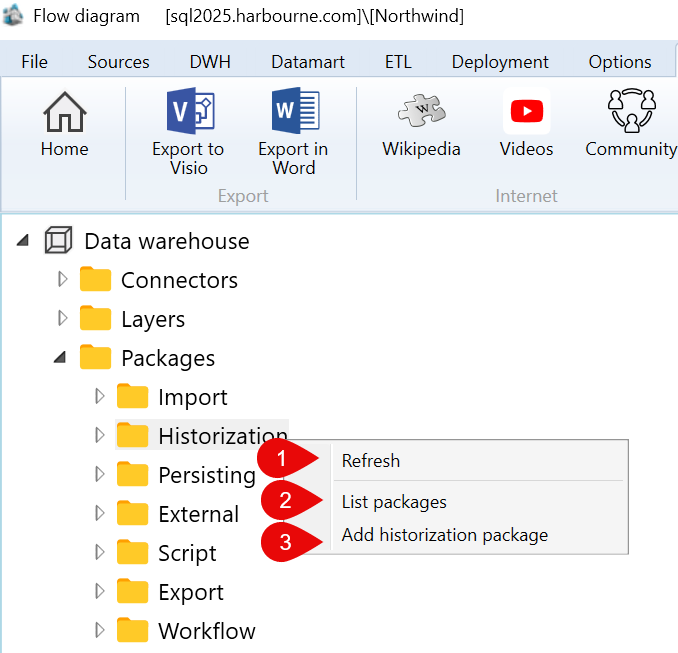This screenshot has height=653, width=678.
Task: Expand the Import packages folder
Action: [100, 396]
